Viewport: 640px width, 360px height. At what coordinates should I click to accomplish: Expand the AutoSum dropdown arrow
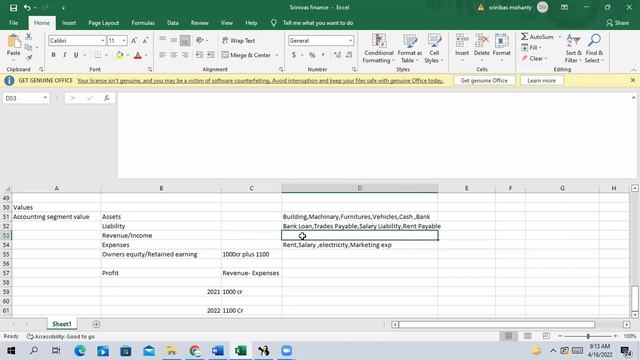pos(560,37)
